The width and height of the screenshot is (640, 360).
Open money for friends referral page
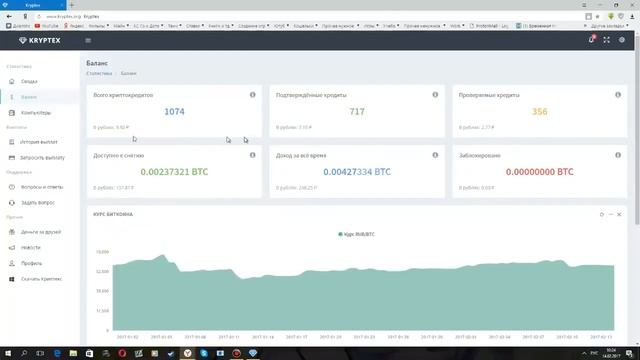(40, 232)
